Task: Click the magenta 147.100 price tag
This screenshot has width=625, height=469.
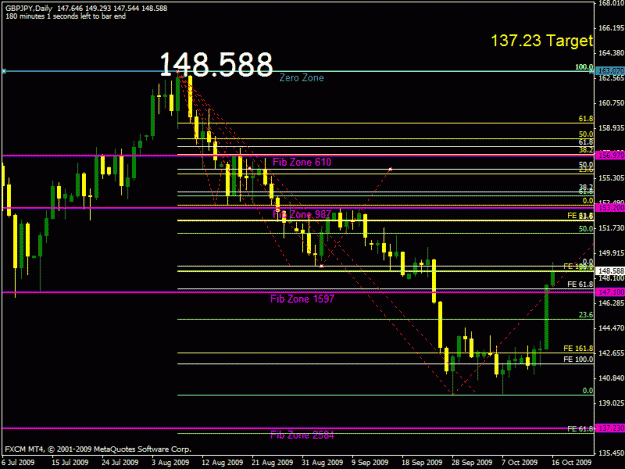Action: pyautogui.click(x=610, y=292)
